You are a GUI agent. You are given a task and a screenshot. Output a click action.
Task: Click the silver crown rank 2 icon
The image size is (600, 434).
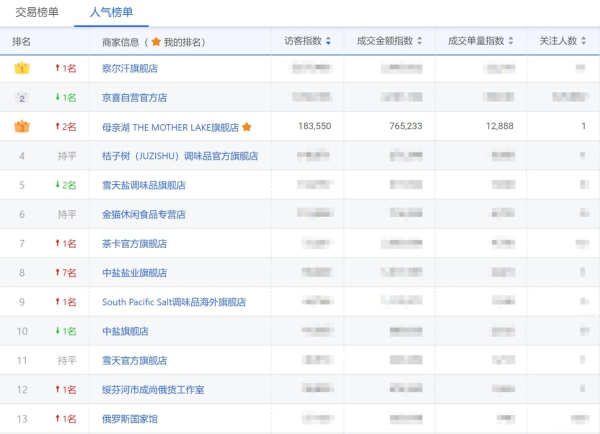[x=22, y=97]
